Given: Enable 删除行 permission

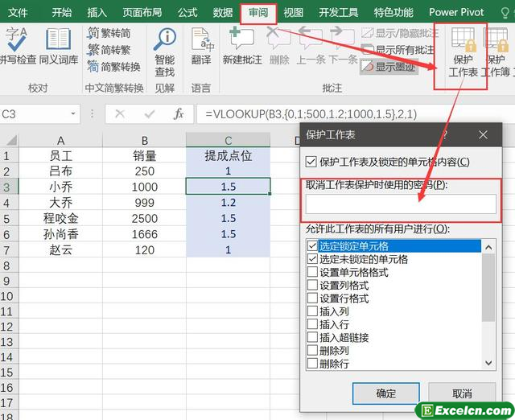Looking at the screenshot, I should 312,364.
